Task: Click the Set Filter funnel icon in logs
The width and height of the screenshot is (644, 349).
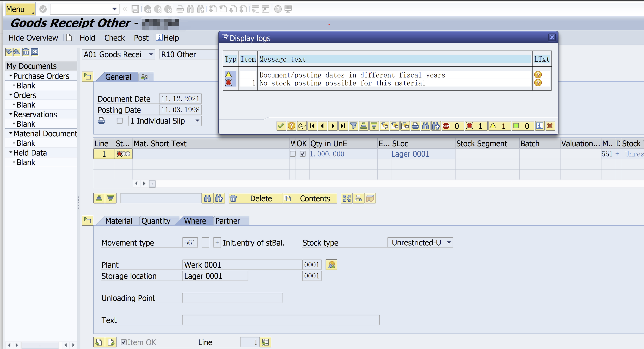Action: pos(354,126)
